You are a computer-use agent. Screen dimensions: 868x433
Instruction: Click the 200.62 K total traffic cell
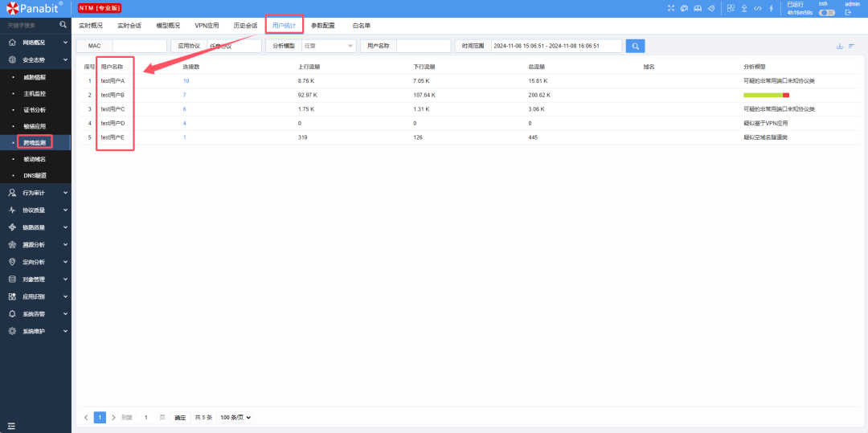[540, 95]
